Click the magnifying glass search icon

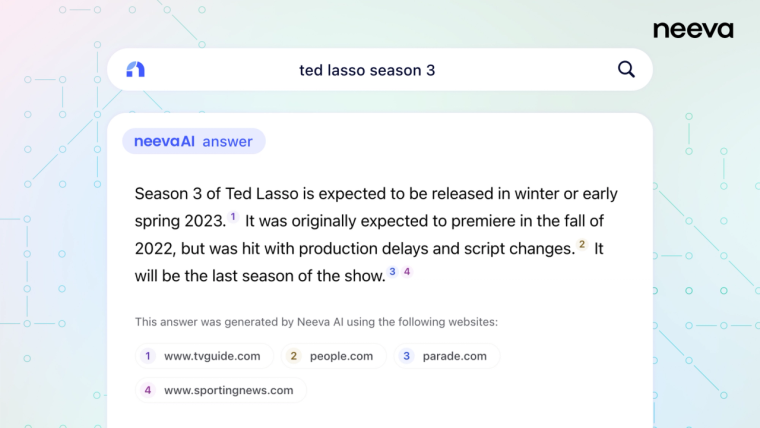pyautogui.click(x=626, y=69)
